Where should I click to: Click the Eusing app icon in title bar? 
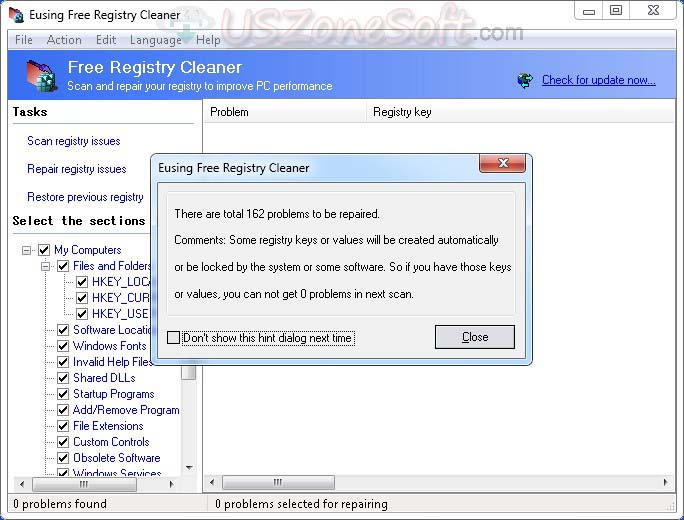coord(16,14)
